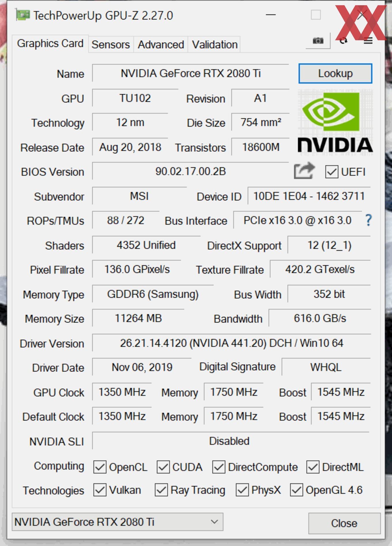Open the GPU selection dropdown

(x=117, y=522)
